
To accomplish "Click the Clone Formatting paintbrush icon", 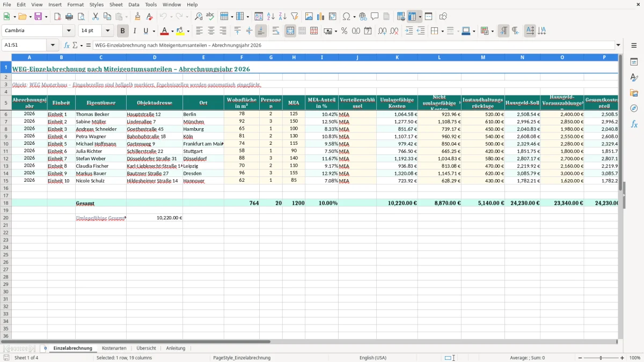I will coord(137,17).
